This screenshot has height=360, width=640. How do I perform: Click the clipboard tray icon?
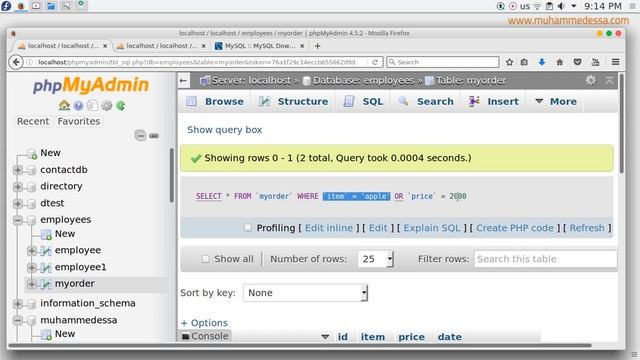549,6
